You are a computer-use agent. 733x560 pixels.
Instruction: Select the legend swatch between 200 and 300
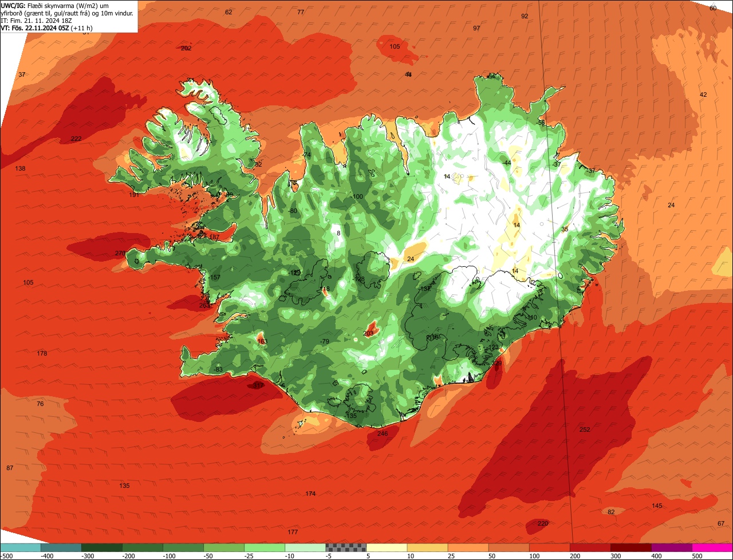click(590, 547)
